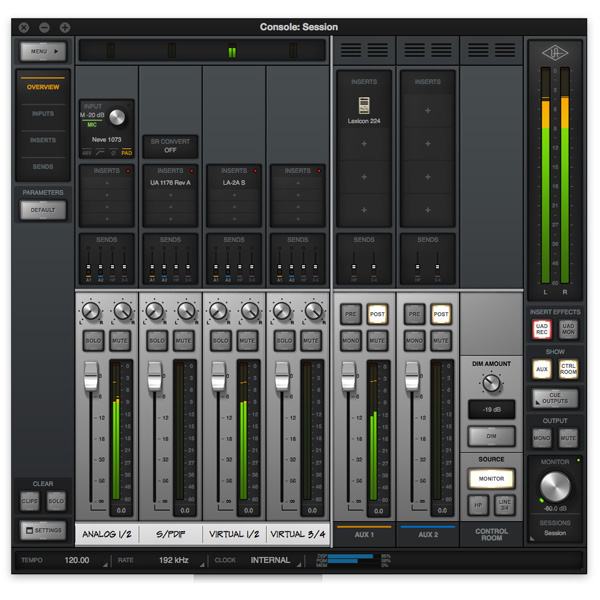Image resolution: width=600 pixels, height=600 pixels.
Task: Show the CTRL ROOM strip
Action: [x=568, y=369]
